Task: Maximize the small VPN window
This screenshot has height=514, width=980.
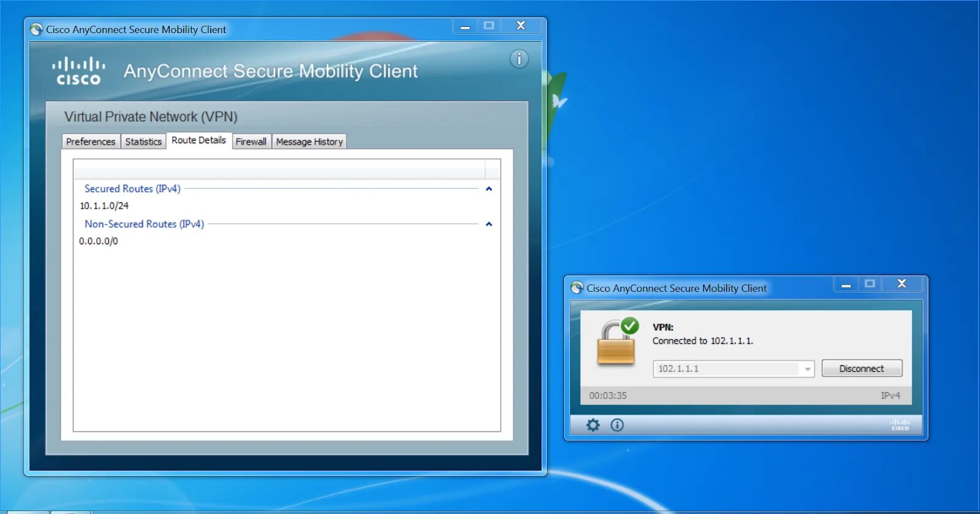Action: coord(870,284)
